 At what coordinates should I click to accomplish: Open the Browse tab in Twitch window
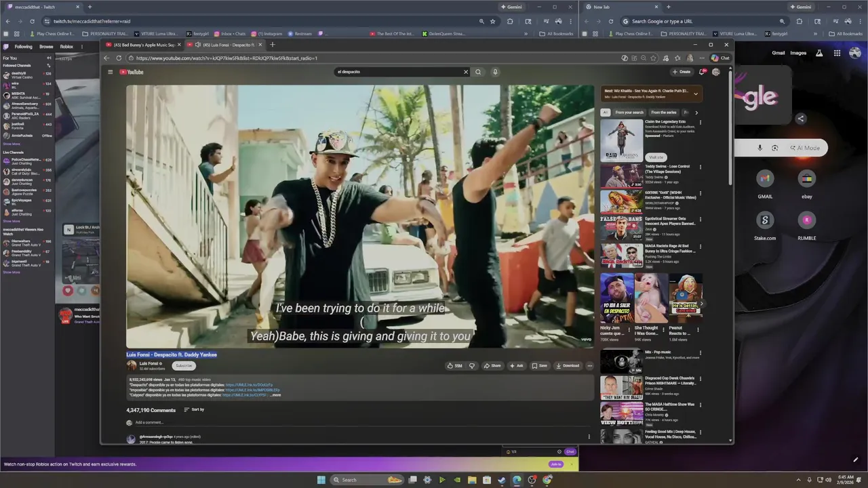coord(46,47)
